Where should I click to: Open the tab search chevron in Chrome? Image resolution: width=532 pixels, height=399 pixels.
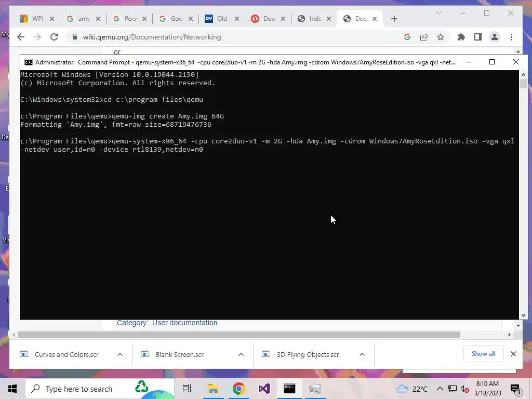click(438, 13)
